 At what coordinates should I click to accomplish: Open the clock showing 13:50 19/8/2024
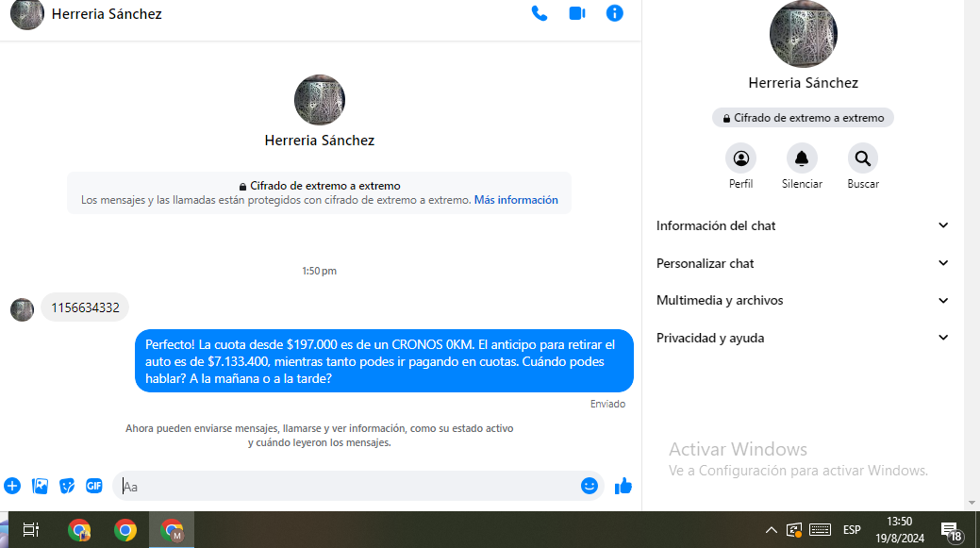[900, 530]
